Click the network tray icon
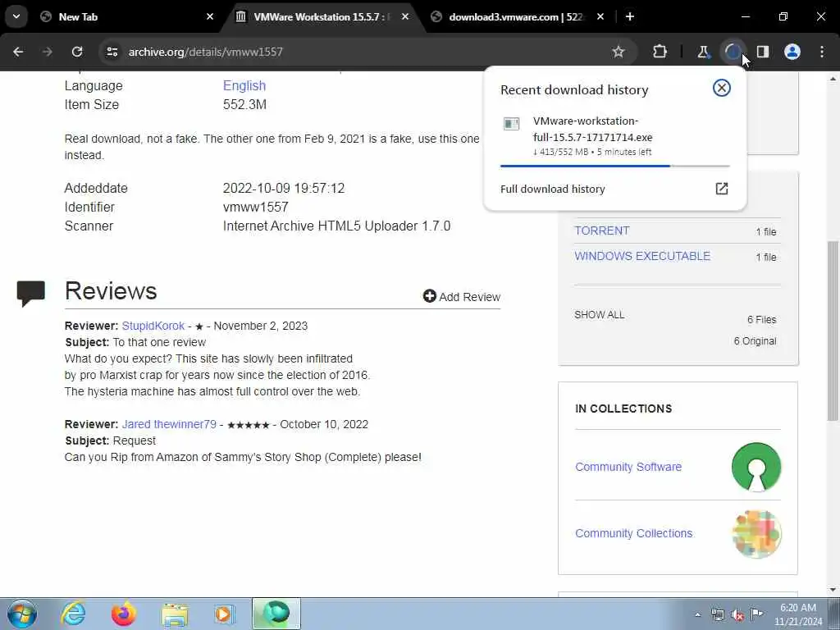 [717, 614]
